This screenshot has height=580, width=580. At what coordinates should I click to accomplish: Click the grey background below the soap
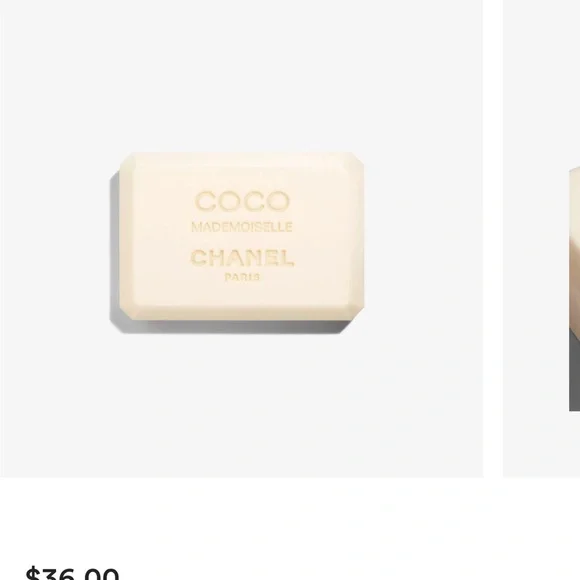tap(241, 405)
